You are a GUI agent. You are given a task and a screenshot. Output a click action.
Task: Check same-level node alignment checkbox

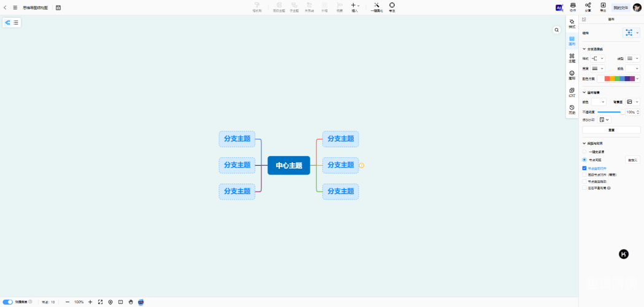(584, 174)
